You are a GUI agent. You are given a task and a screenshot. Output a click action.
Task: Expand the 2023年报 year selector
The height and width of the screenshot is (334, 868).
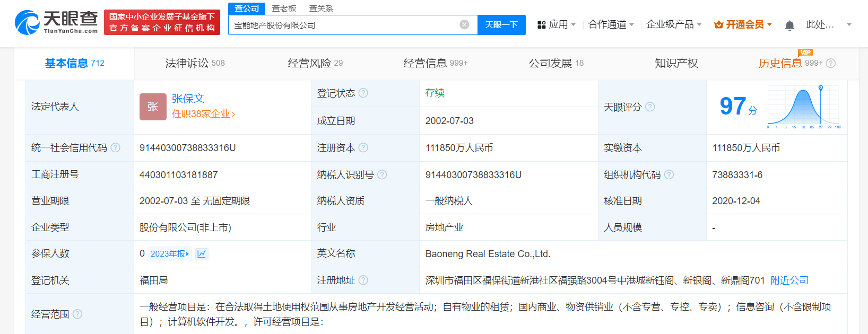[x=170, y=254]
